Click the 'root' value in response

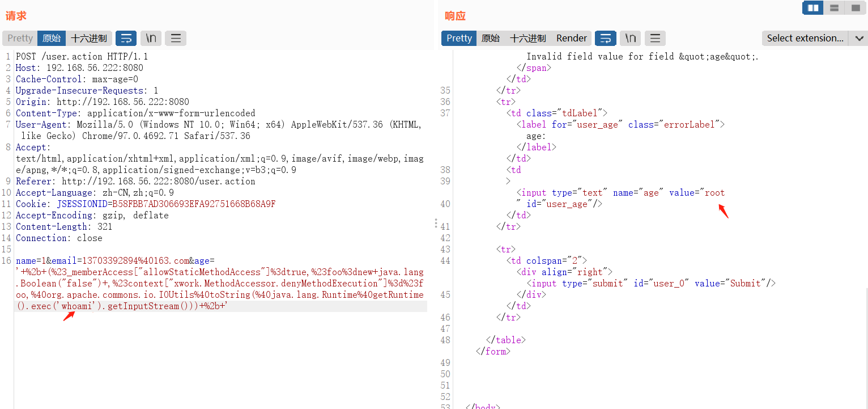pyautogui.click(x=714, y=192)
